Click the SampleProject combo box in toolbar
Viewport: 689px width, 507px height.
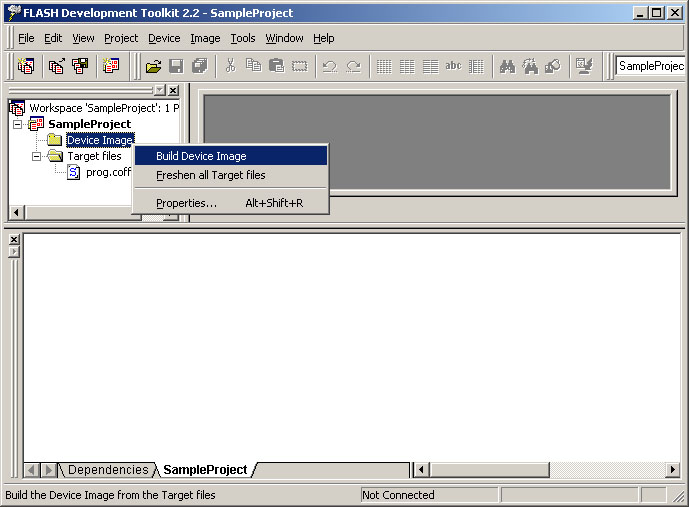(650, 66)
